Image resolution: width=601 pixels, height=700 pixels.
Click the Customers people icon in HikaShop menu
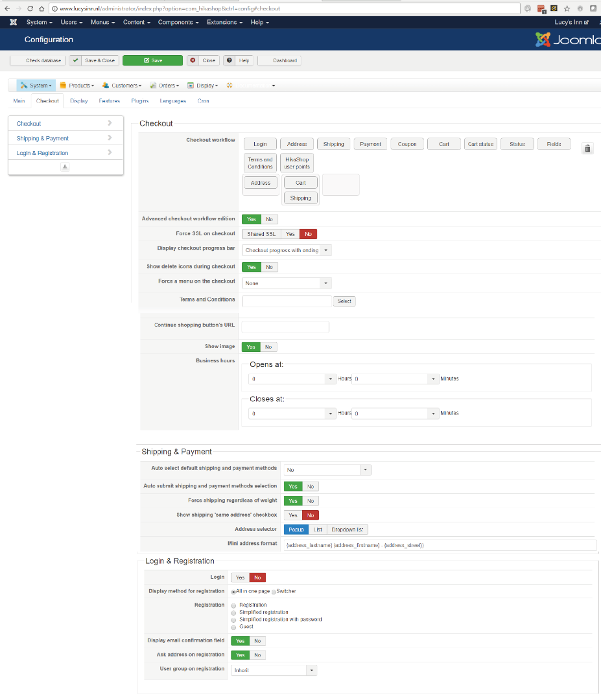coord(106,86)
